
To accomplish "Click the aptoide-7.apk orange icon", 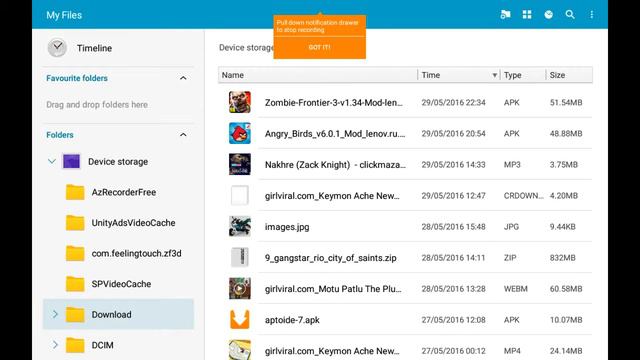I will point(240,319).
